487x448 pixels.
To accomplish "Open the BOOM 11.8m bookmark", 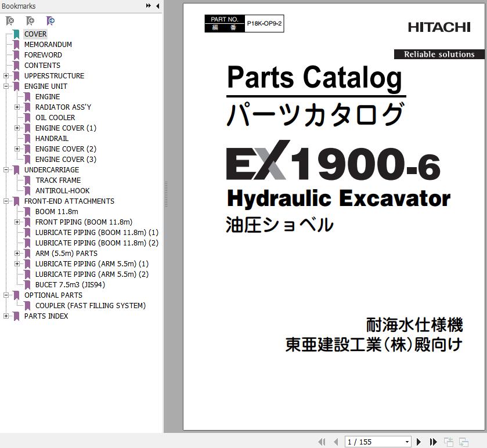I will point(57,212).
